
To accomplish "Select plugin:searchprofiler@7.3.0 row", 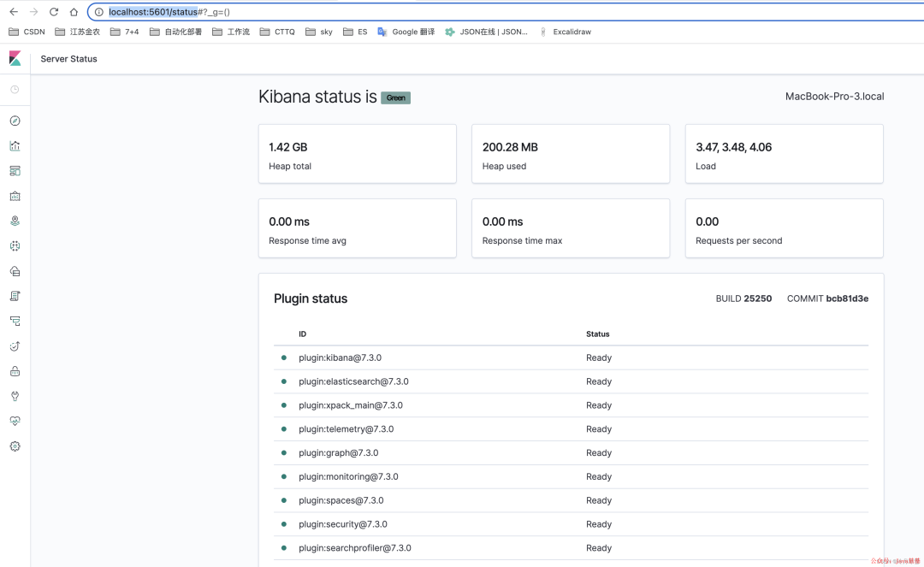I will pos(571,547).
